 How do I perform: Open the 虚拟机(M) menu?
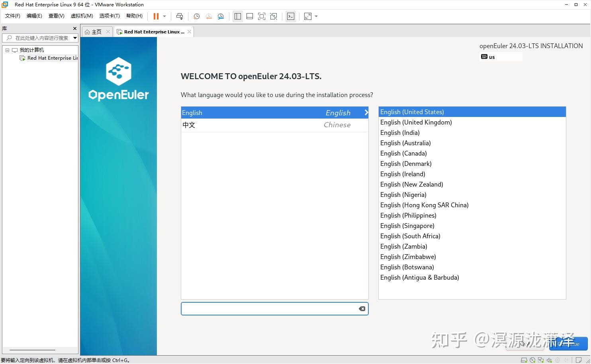[x=82, y=16]
